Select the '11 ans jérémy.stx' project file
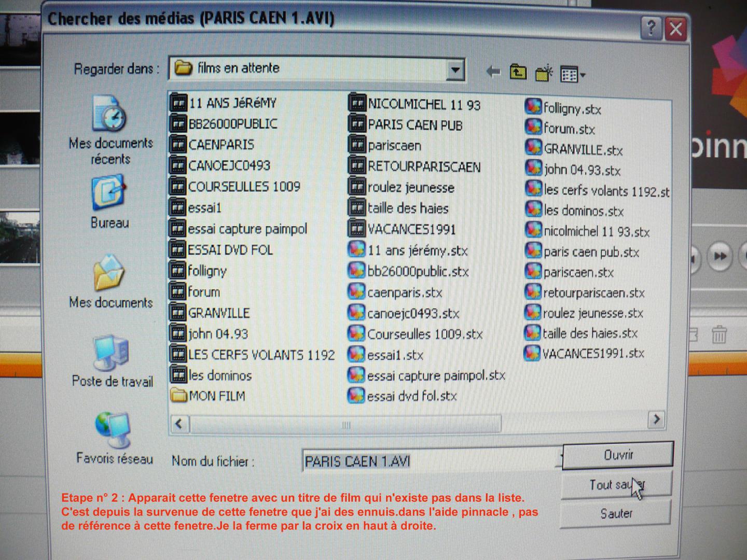The width and height of the screenshot is (747, 560). tap(408, 250)
